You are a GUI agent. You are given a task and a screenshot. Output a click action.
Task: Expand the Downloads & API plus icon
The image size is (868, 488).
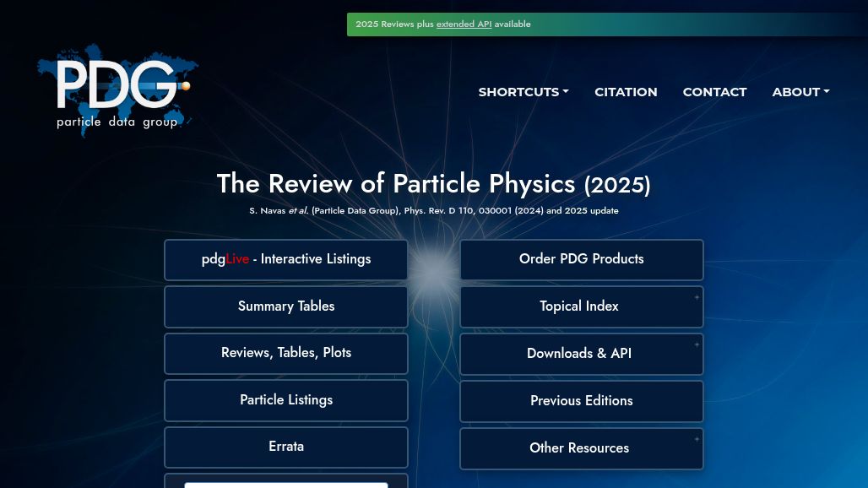[x=697, y=344]
